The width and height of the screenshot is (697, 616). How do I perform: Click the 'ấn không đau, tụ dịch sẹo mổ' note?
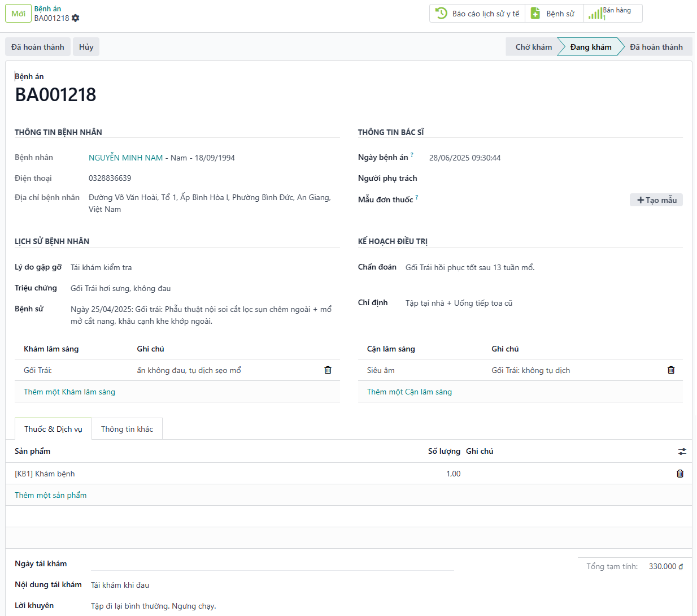pos(189,370)
